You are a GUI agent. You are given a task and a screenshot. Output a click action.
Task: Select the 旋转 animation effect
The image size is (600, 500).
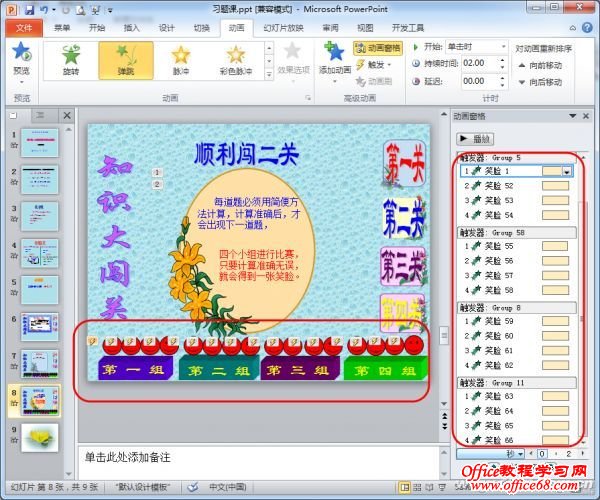(71, 60)
